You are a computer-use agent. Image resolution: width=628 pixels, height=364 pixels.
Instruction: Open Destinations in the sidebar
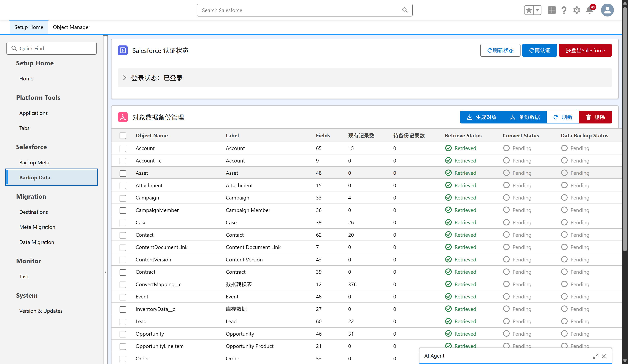pyautogui.click(x=33, y=212)
